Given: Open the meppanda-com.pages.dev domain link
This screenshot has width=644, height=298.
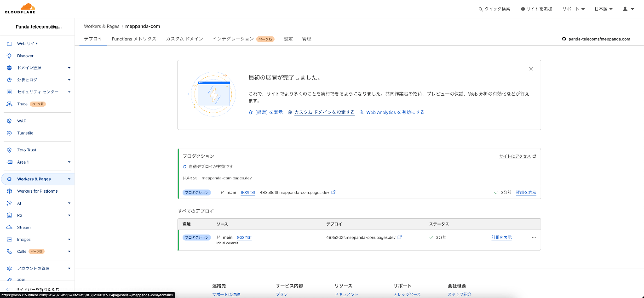Looking at the screenshot, I should [227, 178].
